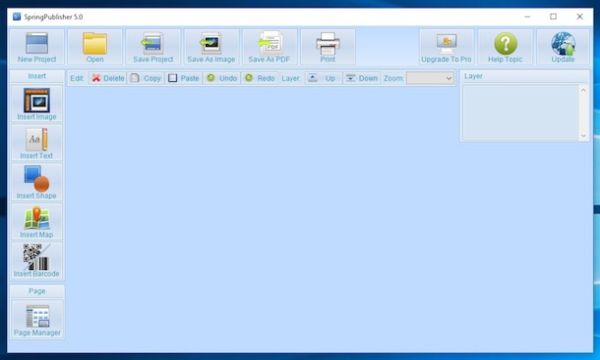Screen dimensions: 600x360
Task: Click the Print icon
Action: coord(328,47)
